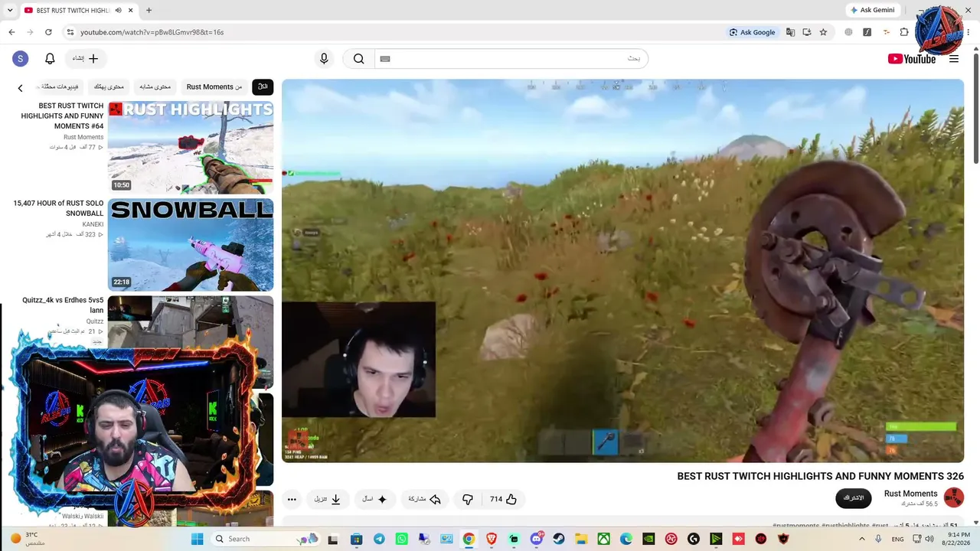Open the title 'Quitzz_4k vs Erdhes 5vs5 Iann'
The height and width of the screenshot is (551, 980).
click(63, 305)
